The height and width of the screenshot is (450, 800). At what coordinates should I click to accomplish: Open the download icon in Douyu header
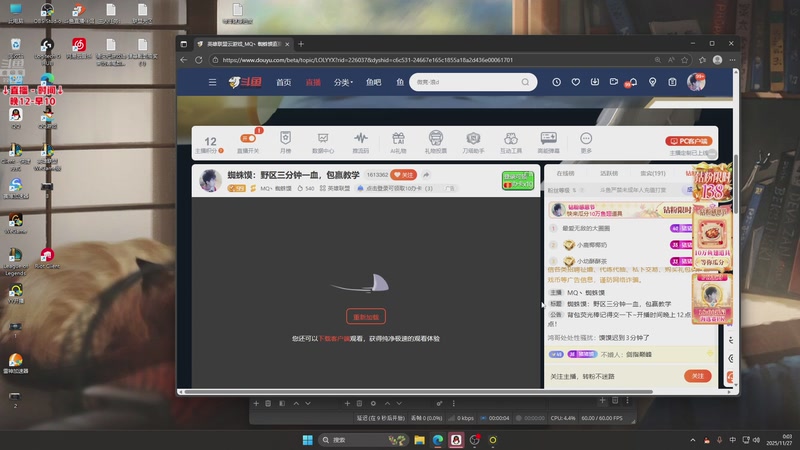click(595, 82)
